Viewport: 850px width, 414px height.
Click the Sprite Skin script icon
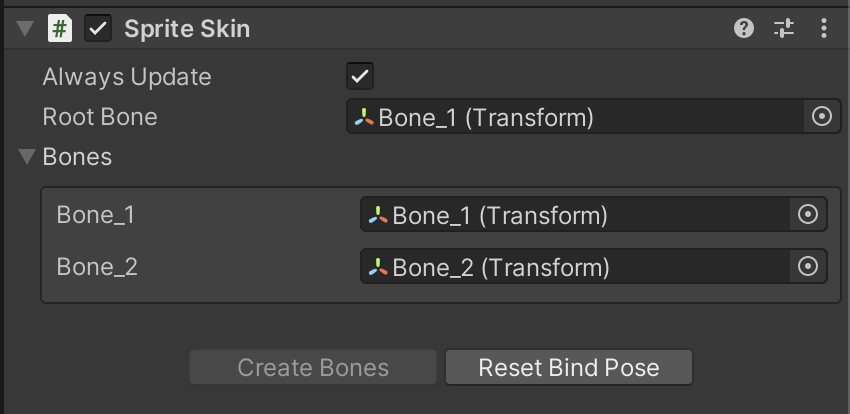tap(60, 29)
